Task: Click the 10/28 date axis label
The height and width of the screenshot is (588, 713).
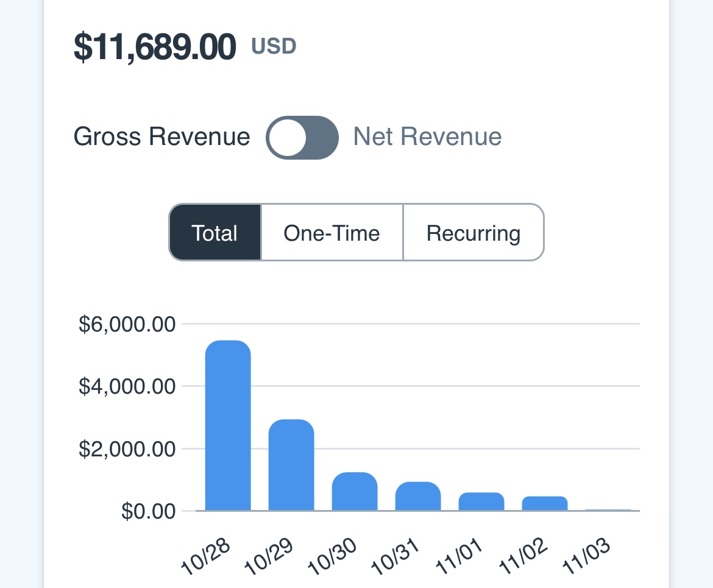Action: (207, 556)
